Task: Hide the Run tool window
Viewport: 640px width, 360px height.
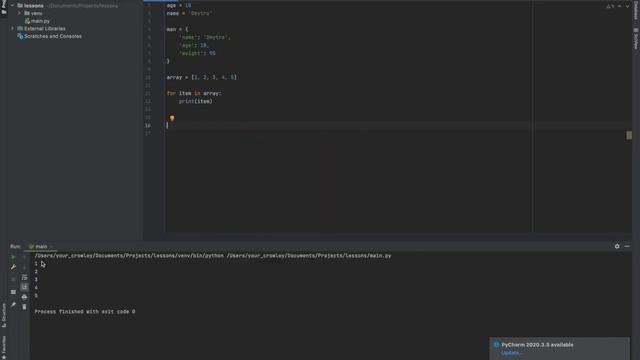Action: [627, 246]
